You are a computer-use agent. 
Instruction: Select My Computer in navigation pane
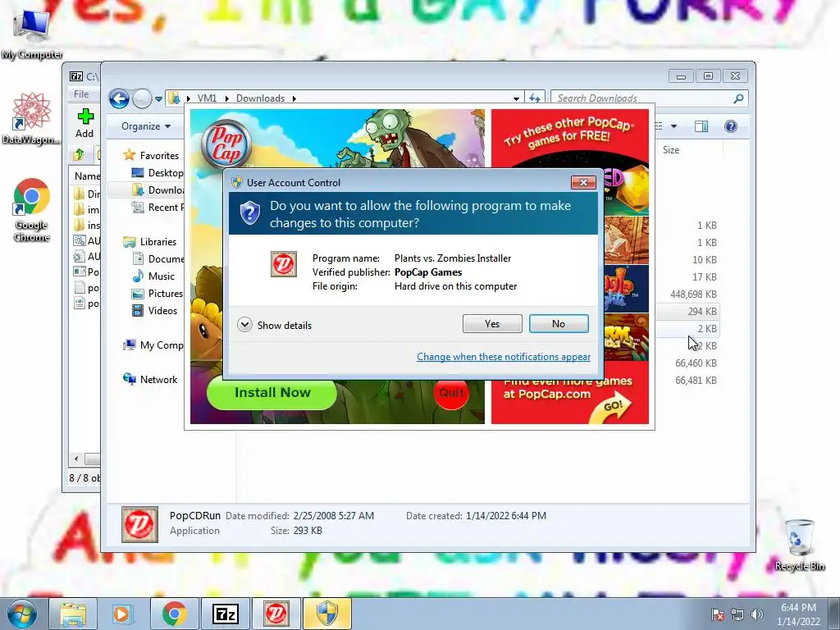(162, 345)
